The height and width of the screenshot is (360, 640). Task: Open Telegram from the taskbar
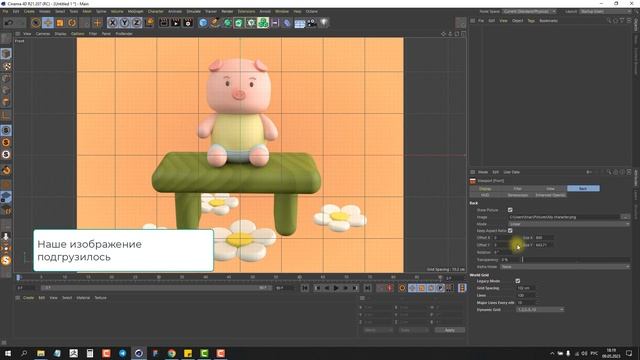(122, 353)
